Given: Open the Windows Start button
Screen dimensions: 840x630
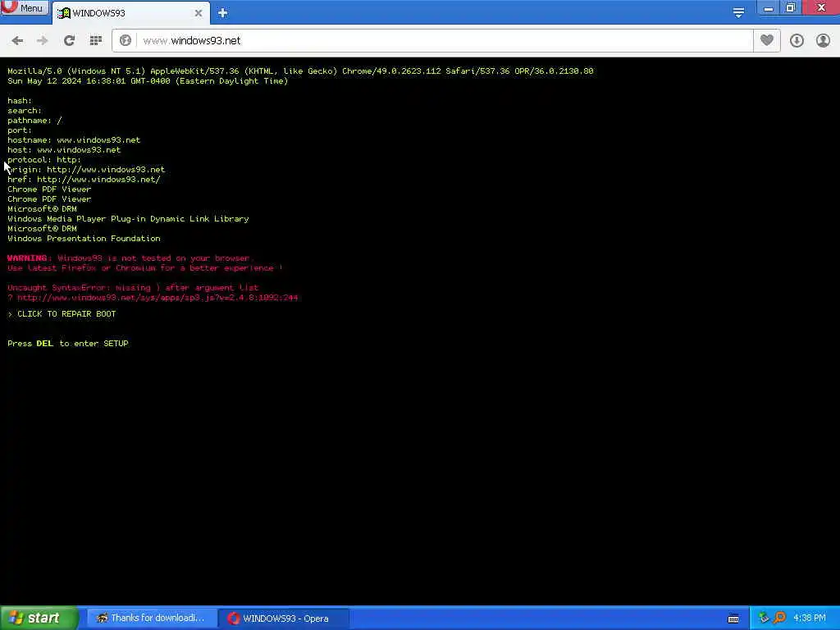Looking at the screenshot, I should click(39, 619).
